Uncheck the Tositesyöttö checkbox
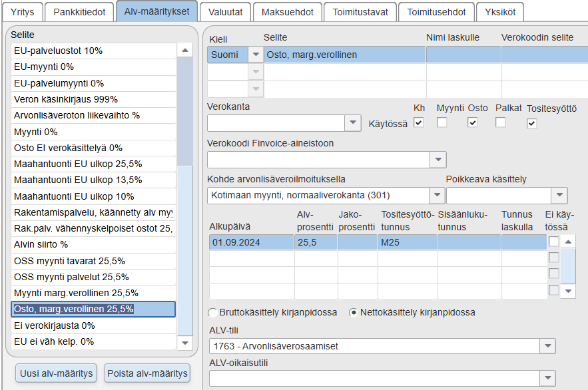588x390 pixels. tap(532, 124)
